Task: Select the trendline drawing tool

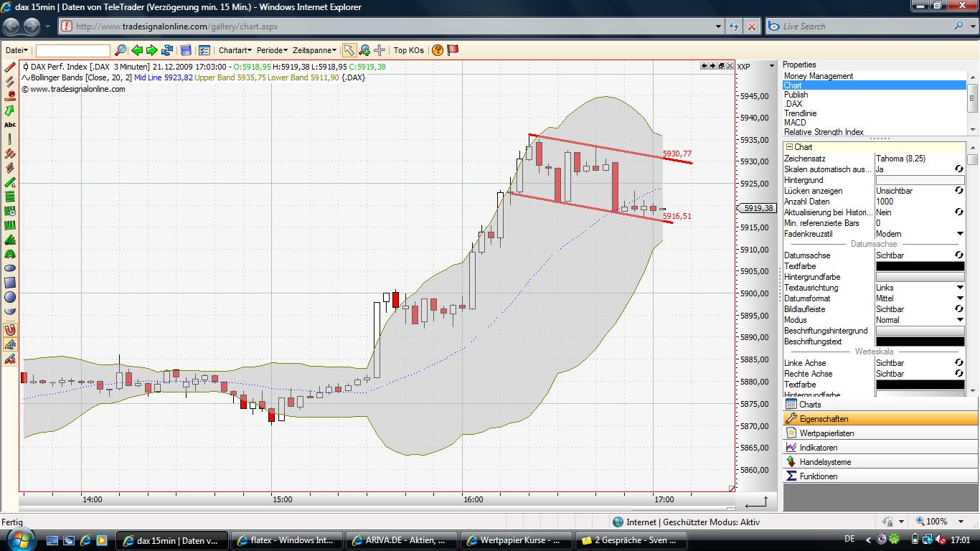Action: coord(9,67)
